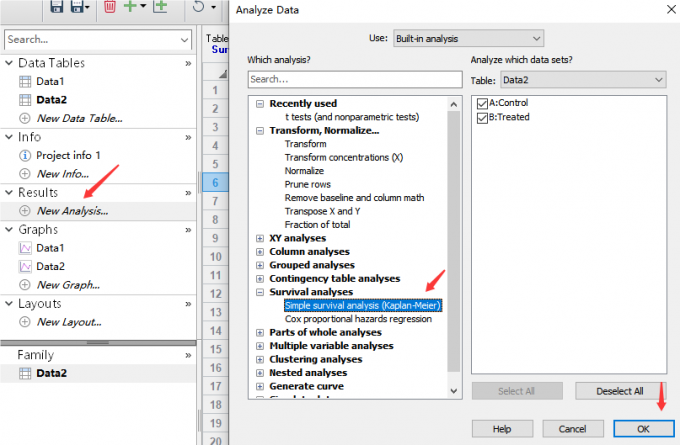680x445 pixels.
Task: Click double chevron next to Results
Action: (188, 193)
